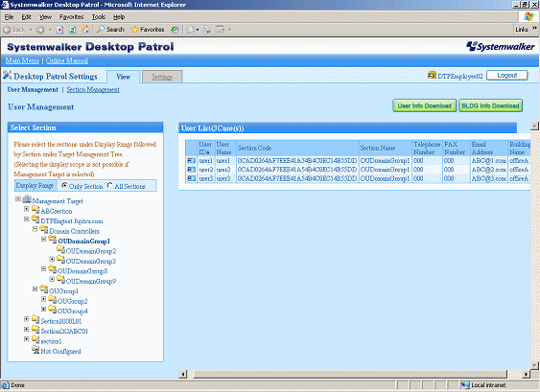Click the User Info Download button
The image size is (540, 392).
tap(424, 105)
